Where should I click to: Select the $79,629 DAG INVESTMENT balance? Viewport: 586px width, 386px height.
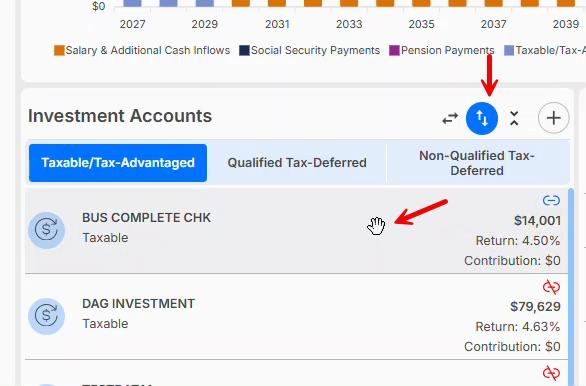point(535,307)
